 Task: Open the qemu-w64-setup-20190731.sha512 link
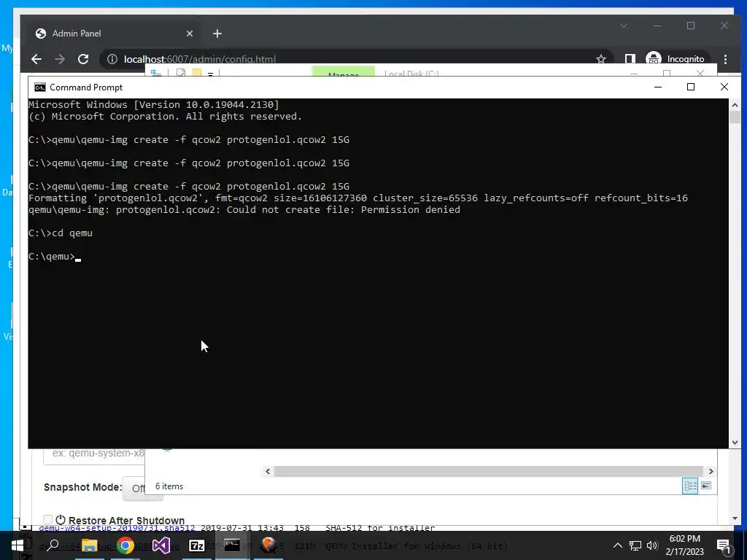pyautogui.click(x=117, y=528)
